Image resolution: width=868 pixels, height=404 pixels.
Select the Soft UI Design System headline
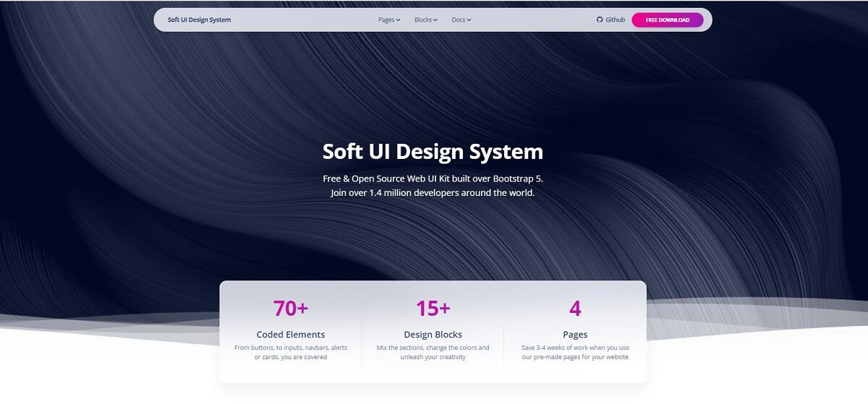[x=433, y=152]
